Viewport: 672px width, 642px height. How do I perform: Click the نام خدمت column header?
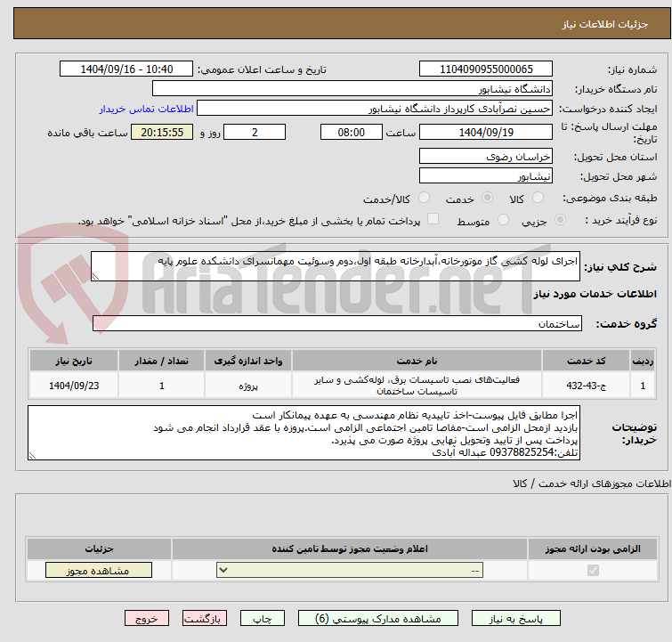417,361
